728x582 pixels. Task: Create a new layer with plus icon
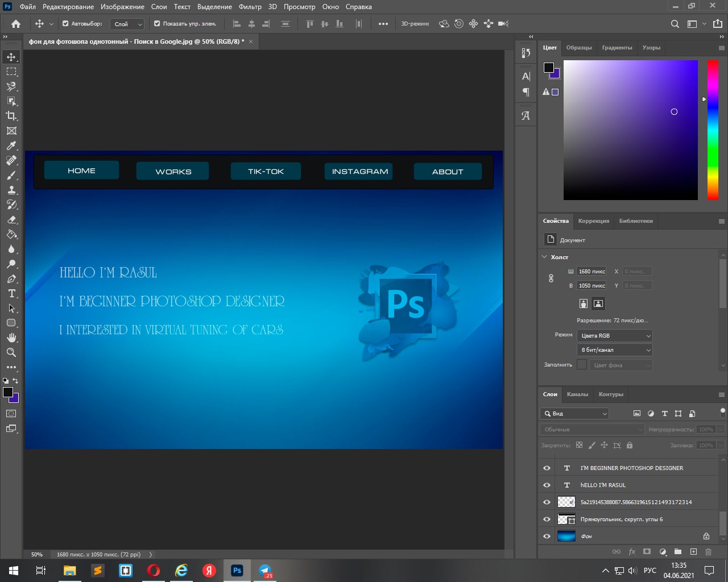point(693,551)
